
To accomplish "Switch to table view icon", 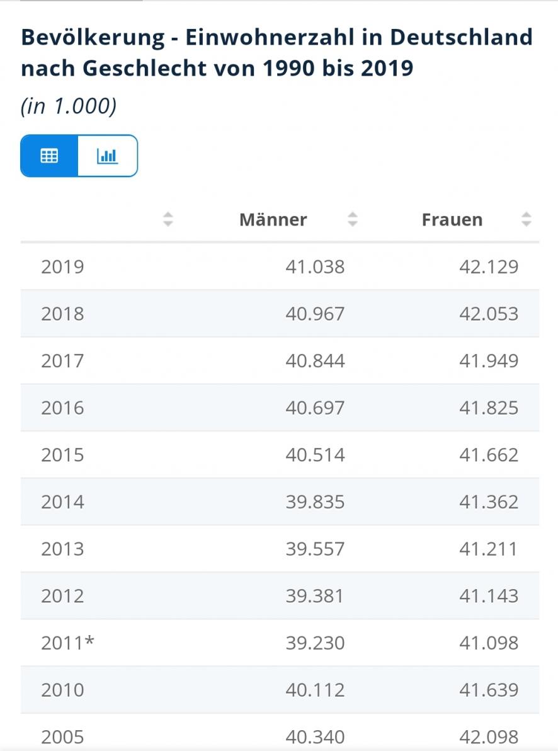I will (49, 156).
